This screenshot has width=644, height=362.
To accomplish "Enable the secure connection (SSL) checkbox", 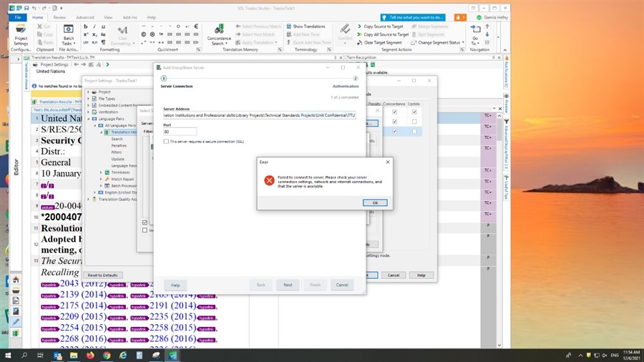I will [166, 141].
